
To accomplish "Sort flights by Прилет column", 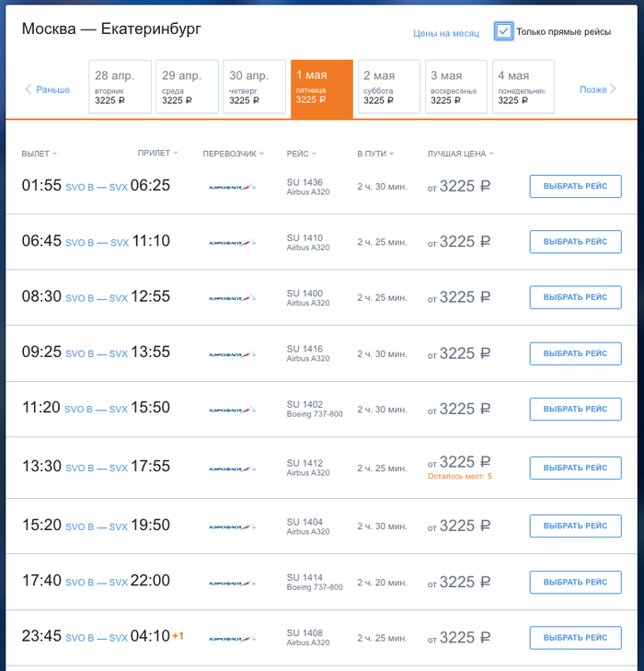I will click(157, 153).
